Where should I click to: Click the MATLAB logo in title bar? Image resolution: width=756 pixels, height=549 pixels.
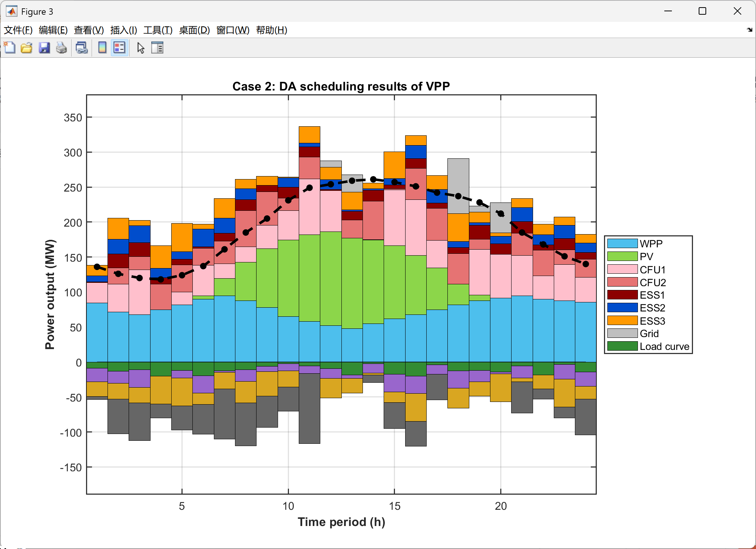tap(12, 11)
